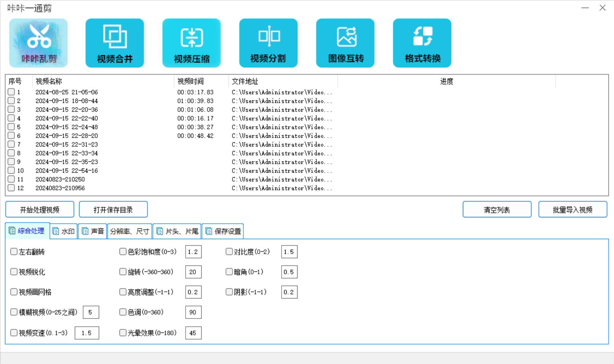Image resolution: width=614 pixels, height=364 pixels.
Task: Check the box for video row 2
Action: pos(11,101)
